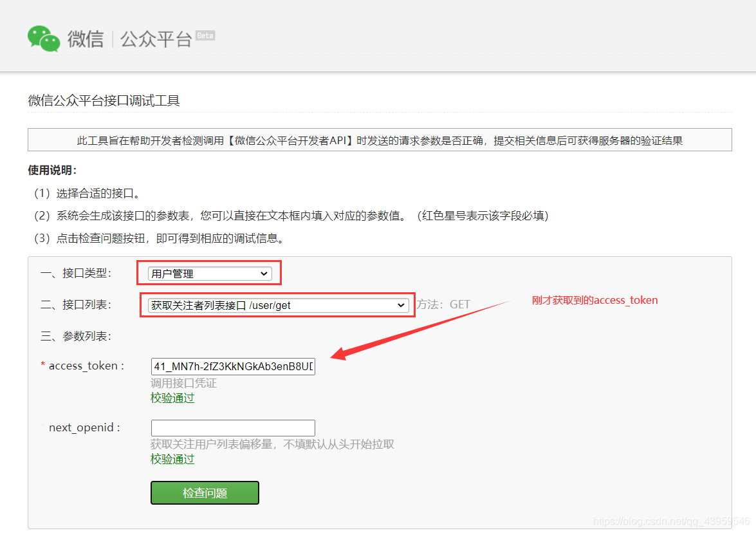Click the tool description box starting 此工具旨在帮助开发者
This screenshot has height=533, width=756.
(380, 140)
